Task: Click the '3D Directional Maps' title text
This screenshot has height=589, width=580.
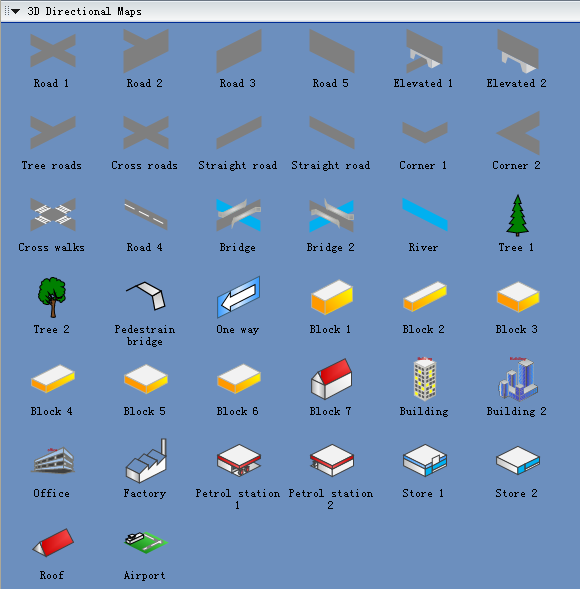Action: click(x=85, y=12)
